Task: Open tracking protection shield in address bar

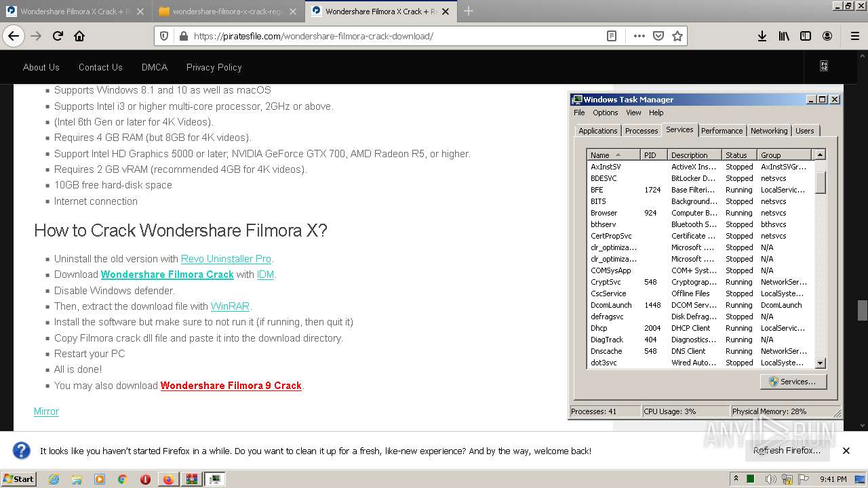Action: click(164, 36)
